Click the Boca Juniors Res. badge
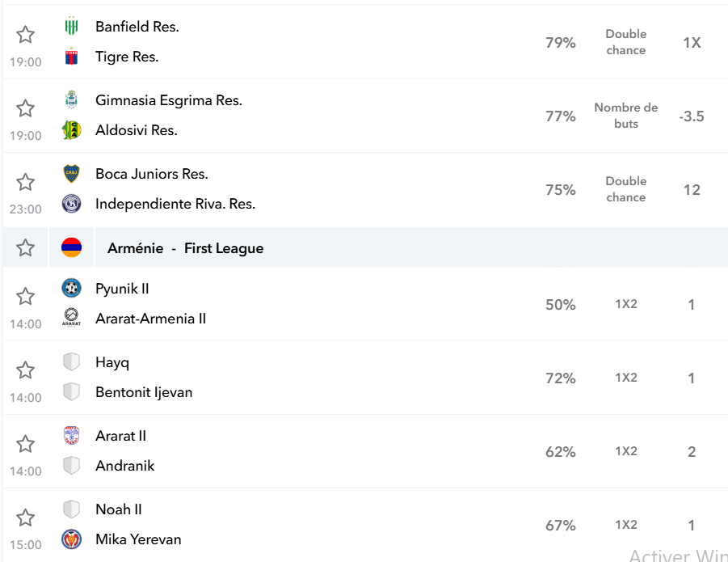Viewport: 728px width, 562px height. click(71, 174)
